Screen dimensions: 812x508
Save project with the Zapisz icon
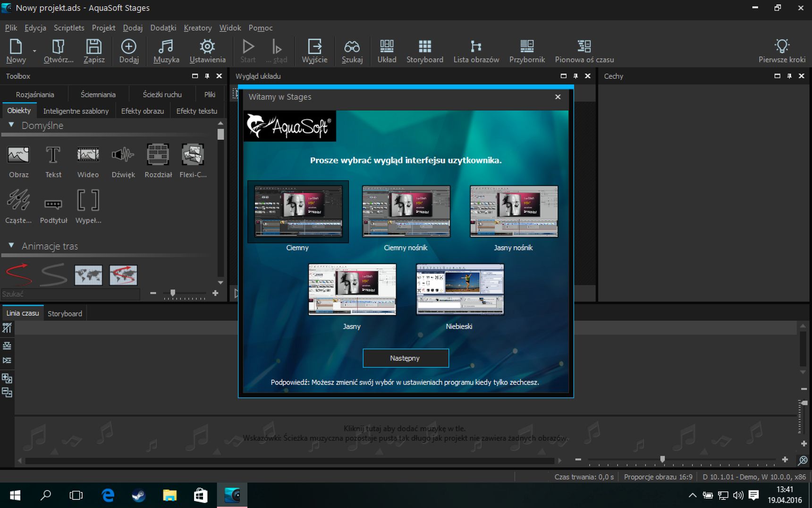point(94,51)
